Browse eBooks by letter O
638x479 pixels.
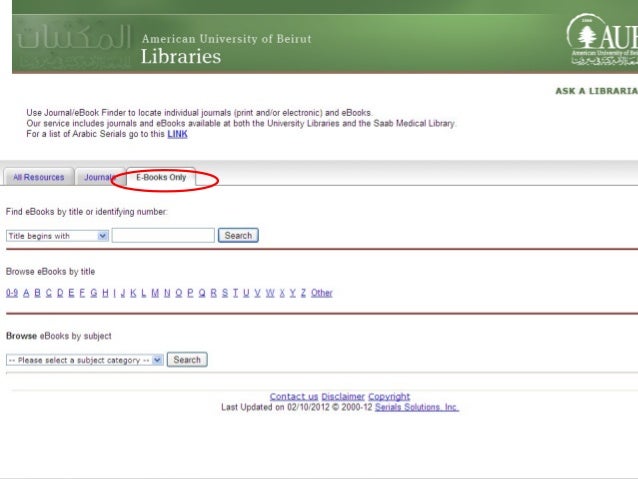click(179, 293)
